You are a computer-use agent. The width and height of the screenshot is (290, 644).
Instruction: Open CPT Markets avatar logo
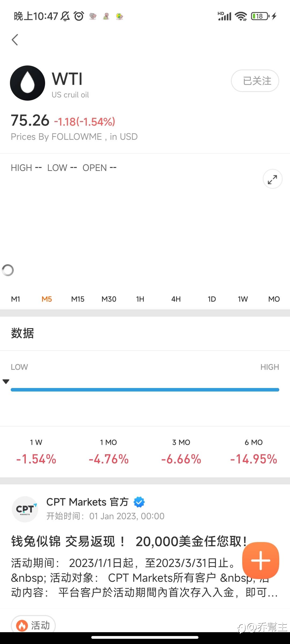point(25,509)
